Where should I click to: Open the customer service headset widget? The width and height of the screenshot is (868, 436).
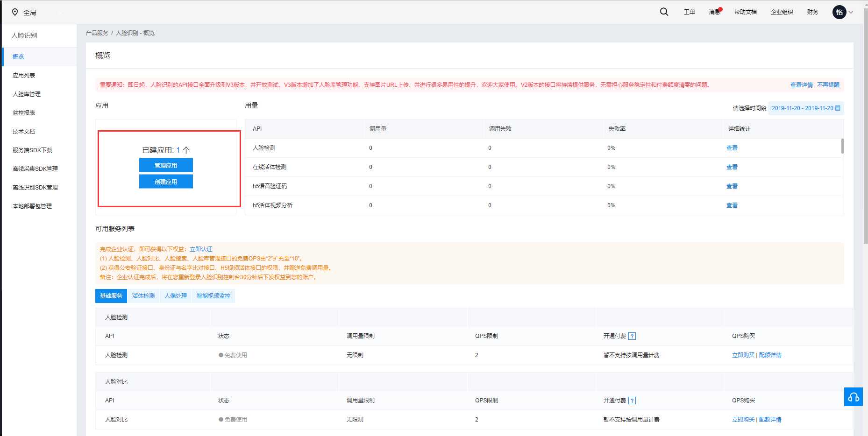(x=854, y=397)
